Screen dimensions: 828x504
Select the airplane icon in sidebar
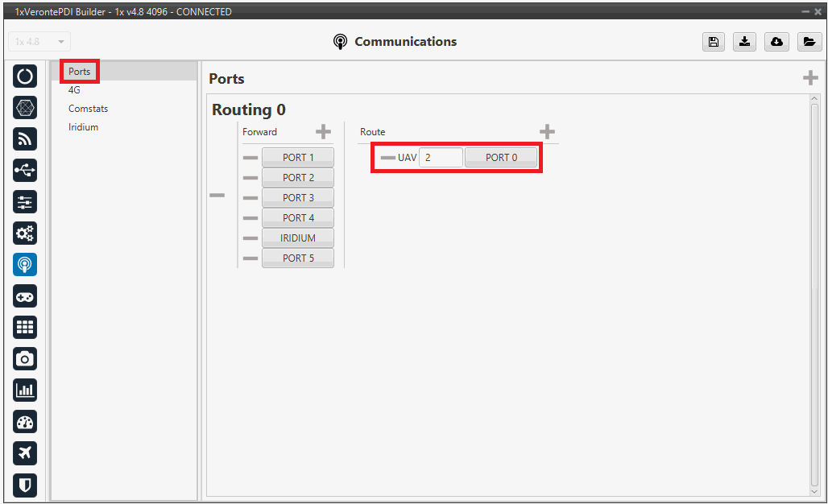pyautogui.click(x=25, y=453)
